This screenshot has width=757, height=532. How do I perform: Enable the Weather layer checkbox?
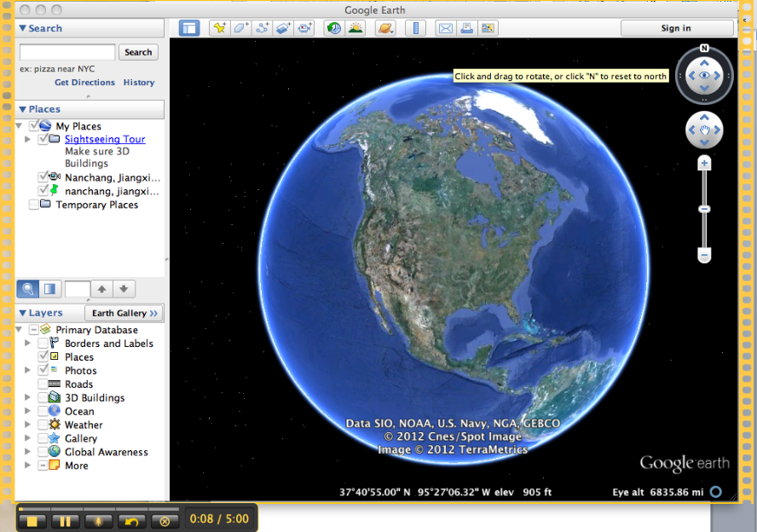(x=43, y=425)
